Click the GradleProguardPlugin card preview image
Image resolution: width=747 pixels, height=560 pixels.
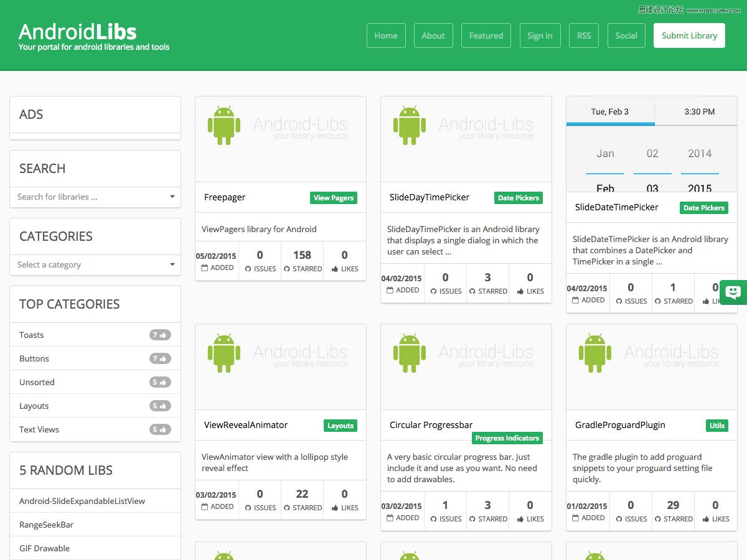click(652, 367)
